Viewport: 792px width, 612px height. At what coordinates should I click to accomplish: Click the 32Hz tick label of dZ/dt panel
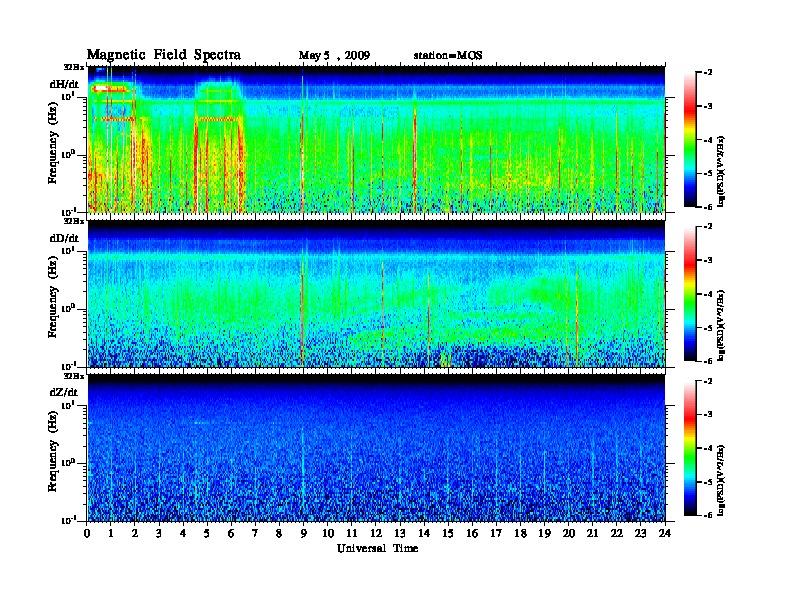74,376
